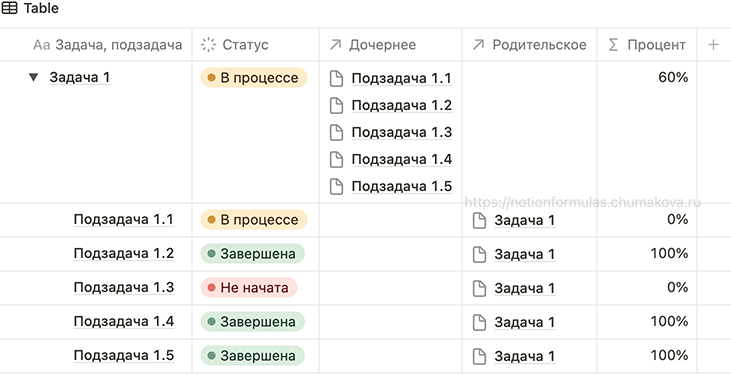Select the 60% value for Задача 1

(x=673, y=77)
